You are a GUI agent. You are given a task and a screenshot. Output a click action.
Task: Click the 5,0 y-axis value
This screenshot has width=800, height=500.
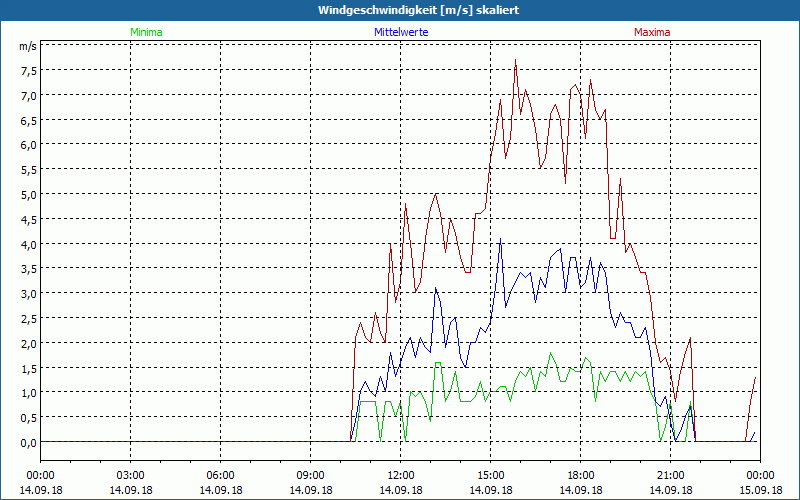tap(29, 195)
